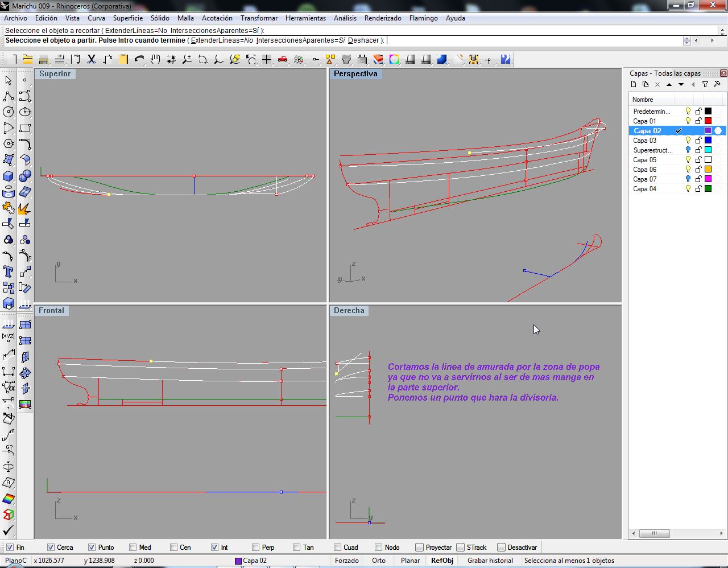Open the Archivo menu
This screenshot has width=728, height=568.
[x=15, y=18]
